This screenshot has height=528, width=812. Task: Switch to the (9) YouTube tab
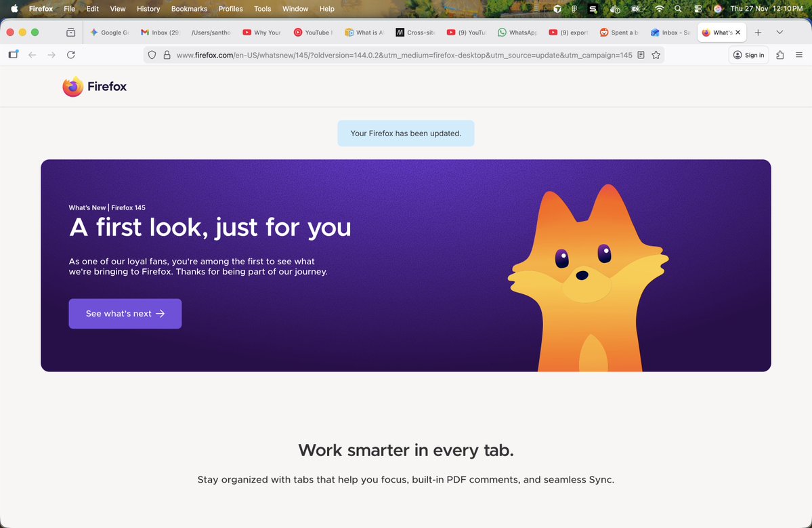pos(465,32)
